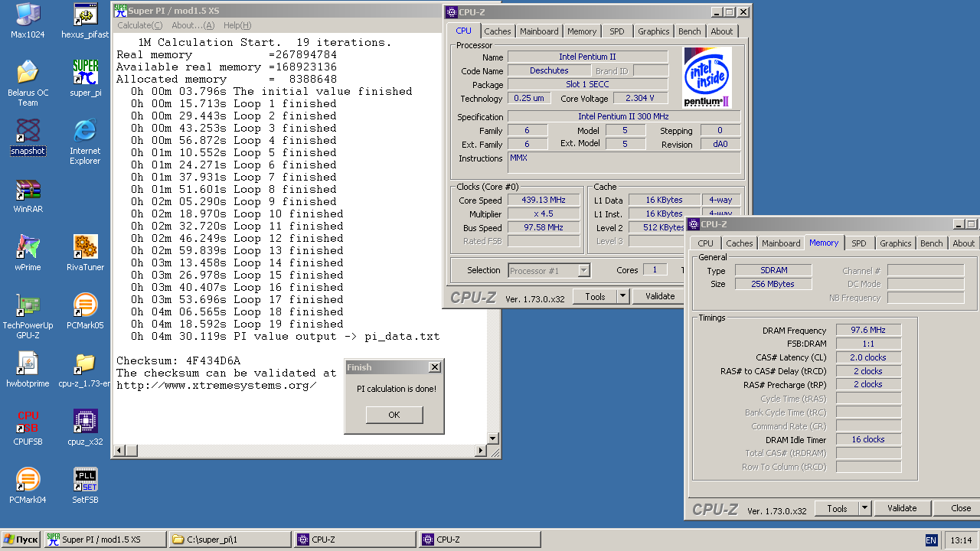Click the Super PI scrollbar down arrow
This screenshot has width=980, height=551.
point(494,439)
